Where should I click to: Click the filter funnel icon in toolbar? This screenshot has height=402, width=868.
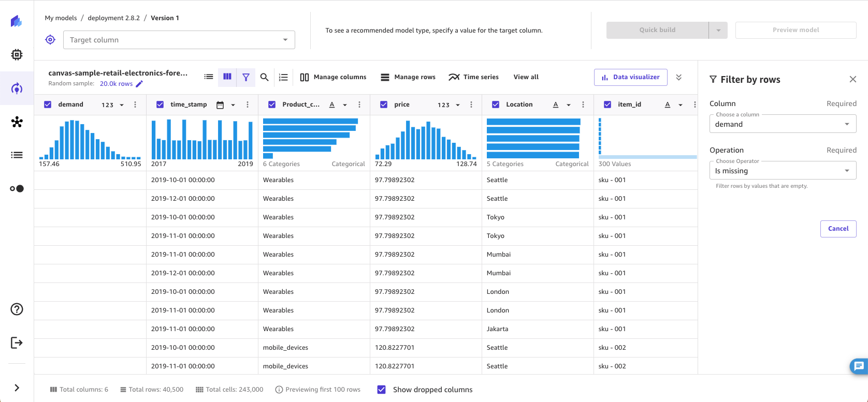(246, 77)
